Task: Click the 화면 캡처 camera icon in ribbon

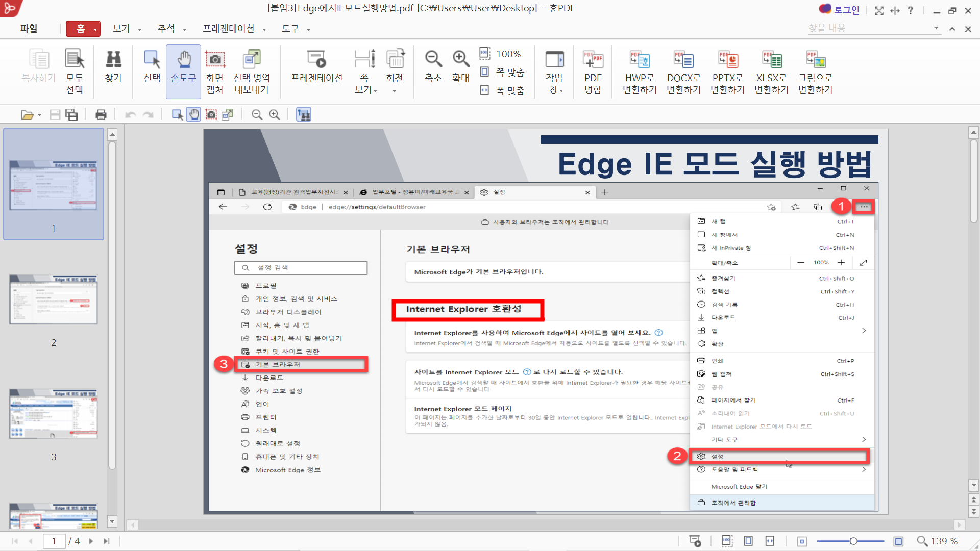Action: point(215,71)
